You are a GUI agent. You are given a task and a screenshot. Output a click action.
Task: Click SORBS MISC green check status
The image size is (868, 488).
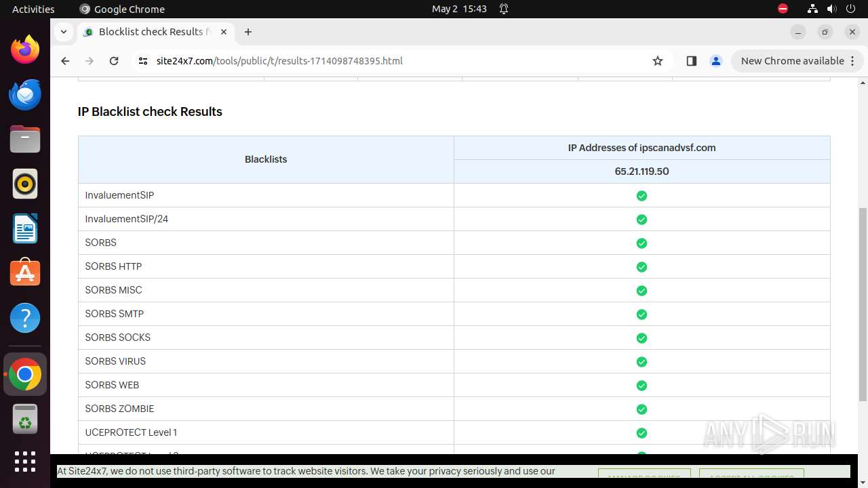642,291
